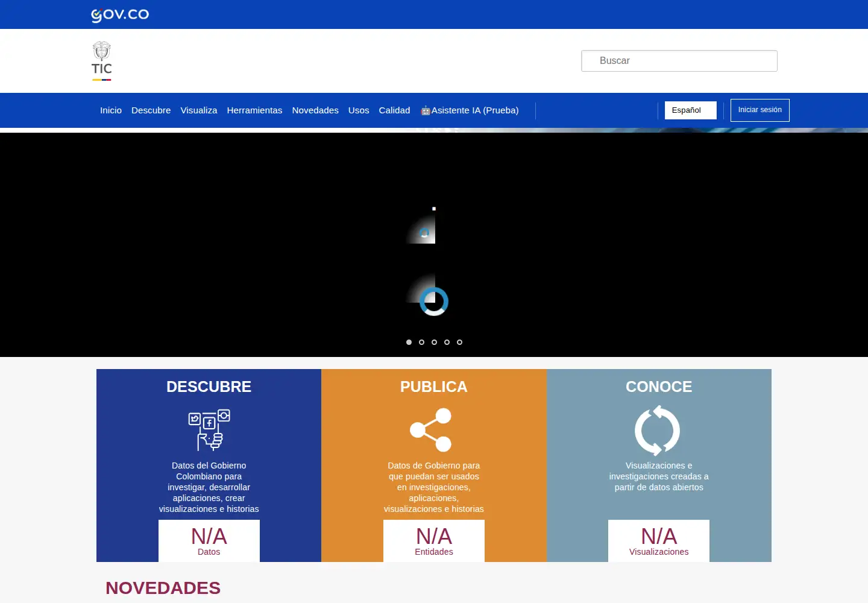Click the Iniciar sesión button
Screen dimensions: 868x603
(760, 110)
